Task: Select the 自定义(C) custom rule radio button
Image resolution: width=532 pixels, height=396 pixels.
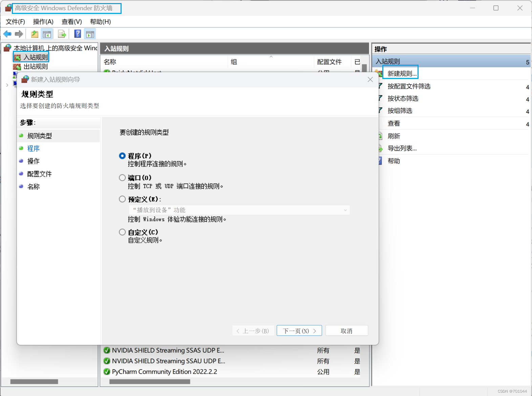Action: 122,232
